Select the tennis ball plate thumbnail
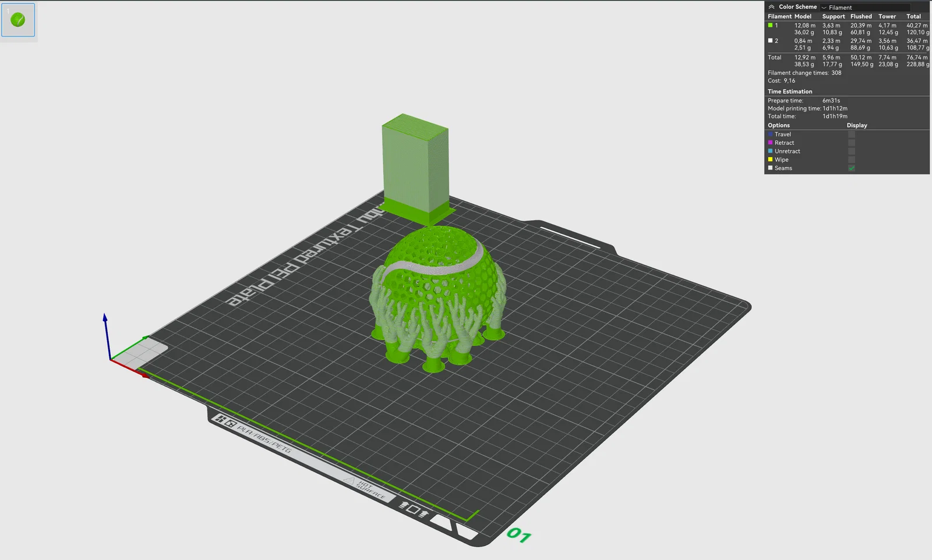Viewport: 932px width, 560px height. coord(18,20)
